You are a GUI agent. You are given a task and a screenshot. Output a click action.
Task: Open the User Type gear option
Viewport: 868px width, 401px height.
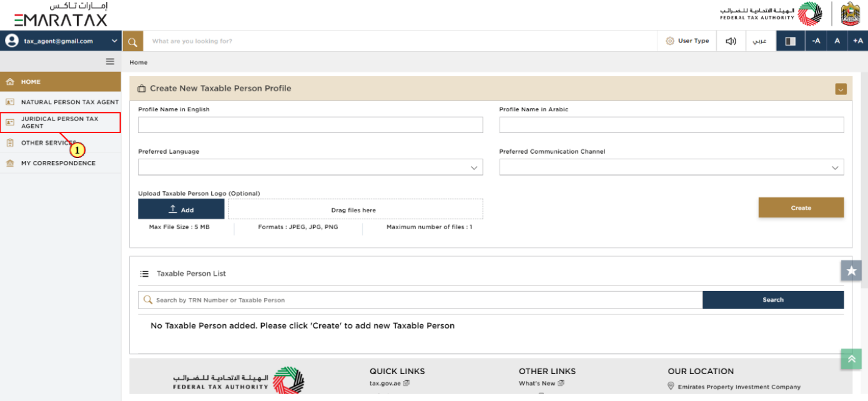pos(687,41)
